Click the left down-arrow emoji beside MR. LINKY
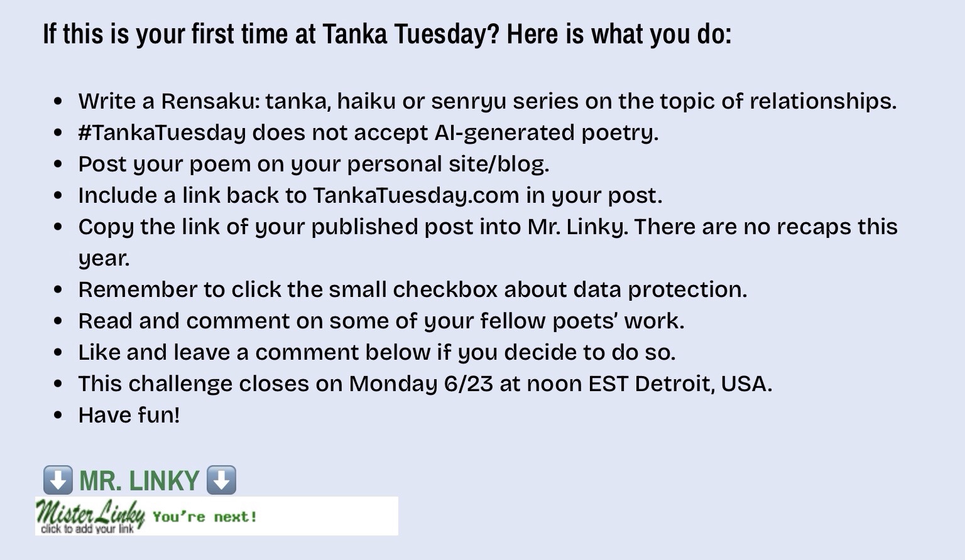965x560 pixels. pyautogui.click(x=58, y=480)
